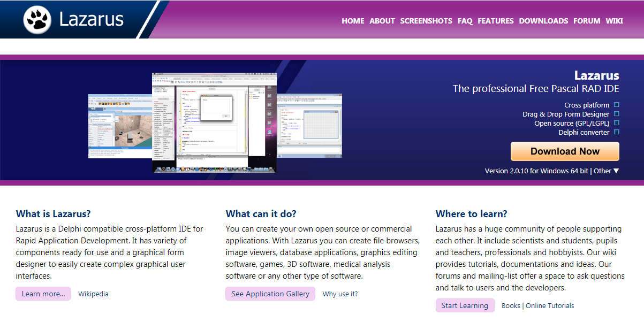
Task: Click 'The professional Free Pascal RAD IDE' tagline
Action: [536, 89]
